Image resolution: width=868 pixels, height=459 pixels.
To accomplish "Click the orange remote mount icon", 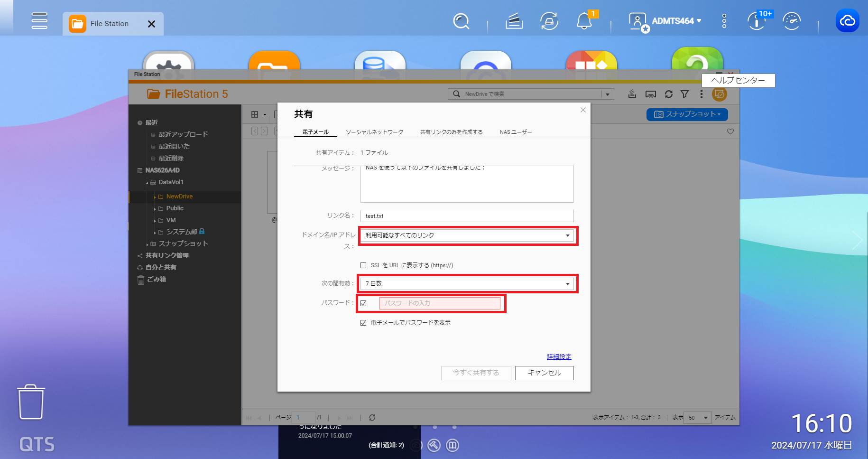I will 720,94.
